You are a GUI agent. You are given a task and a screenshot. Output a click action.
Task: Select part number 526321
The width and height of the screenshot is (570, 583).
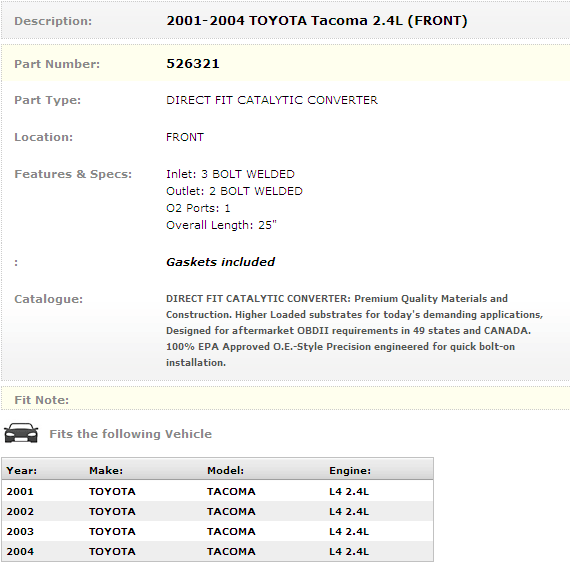(x=193, y=64)
